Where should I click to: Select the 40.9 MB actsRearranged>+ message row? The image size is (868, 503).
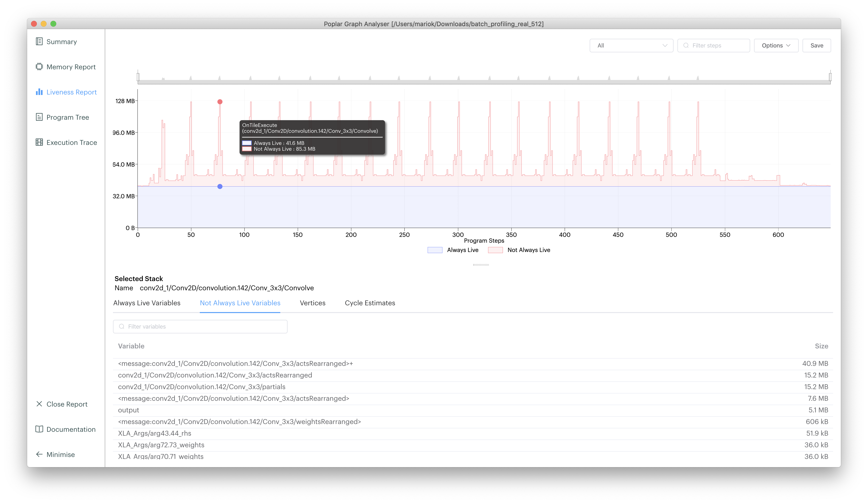tap(473, 364)
